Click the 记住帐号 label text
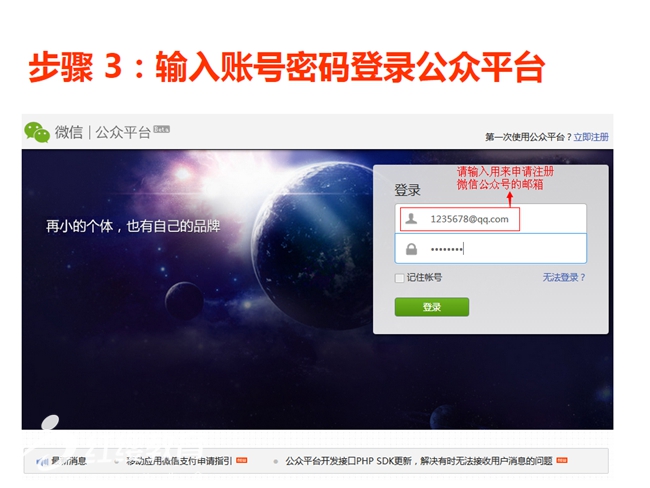Screen dimensions: 650x488 [x=424, y=277]
